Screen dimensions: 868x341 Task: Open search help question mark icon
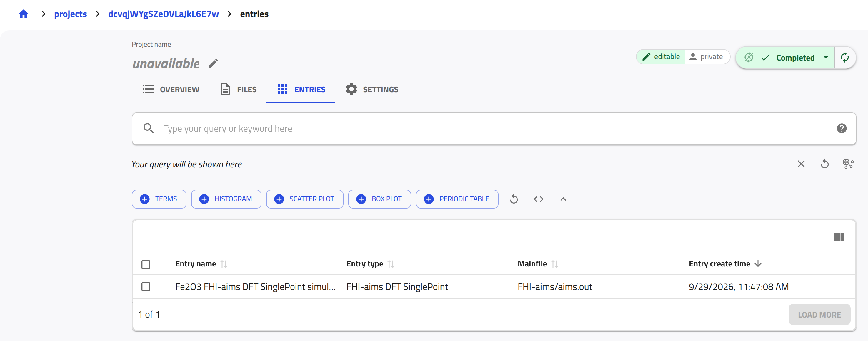tap(841, 128)
